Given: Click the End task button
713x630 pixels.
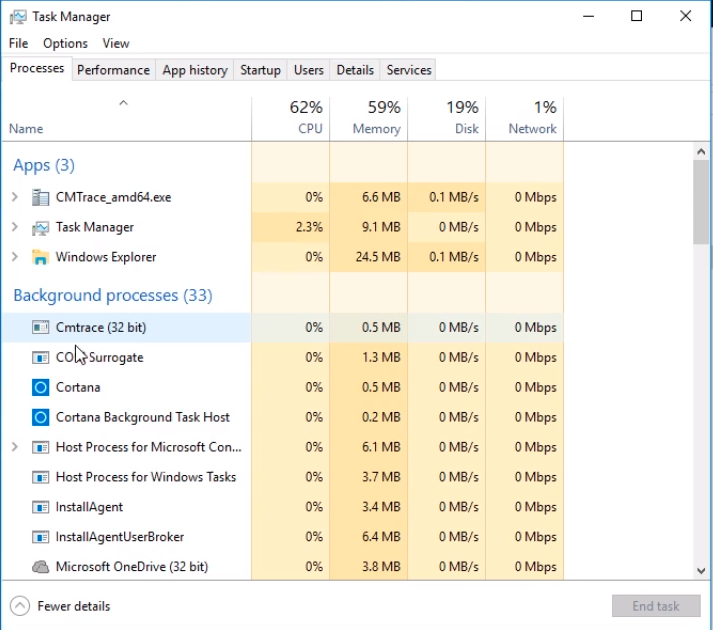Looking at the screenshot, I should click(656, 606).
